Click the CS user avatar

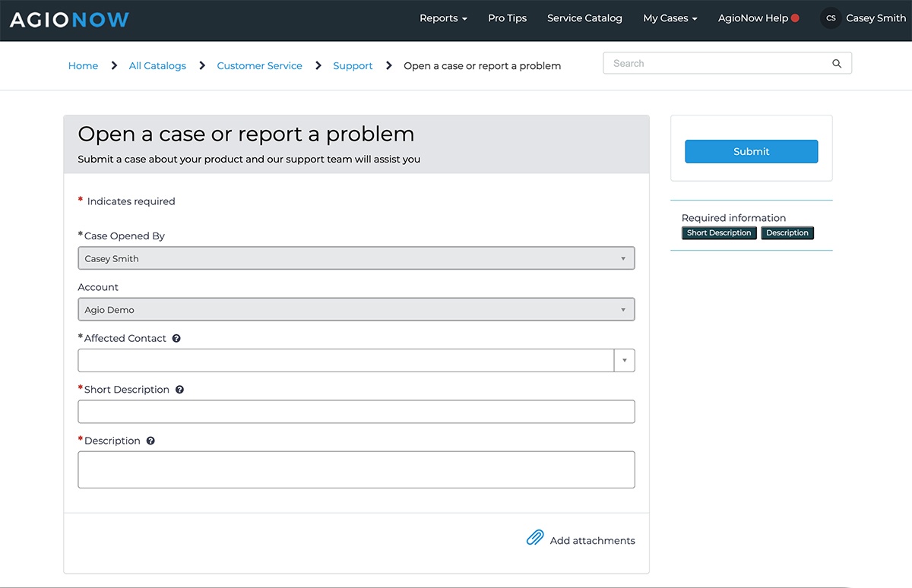tap(831, 18)
